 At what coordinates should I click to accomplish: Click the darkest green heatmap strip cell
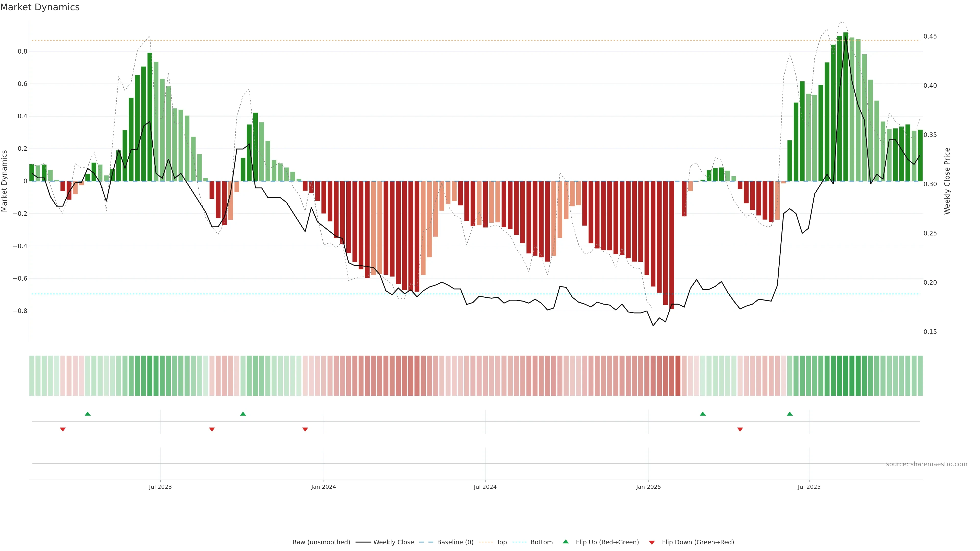click(x=846, y=375)
